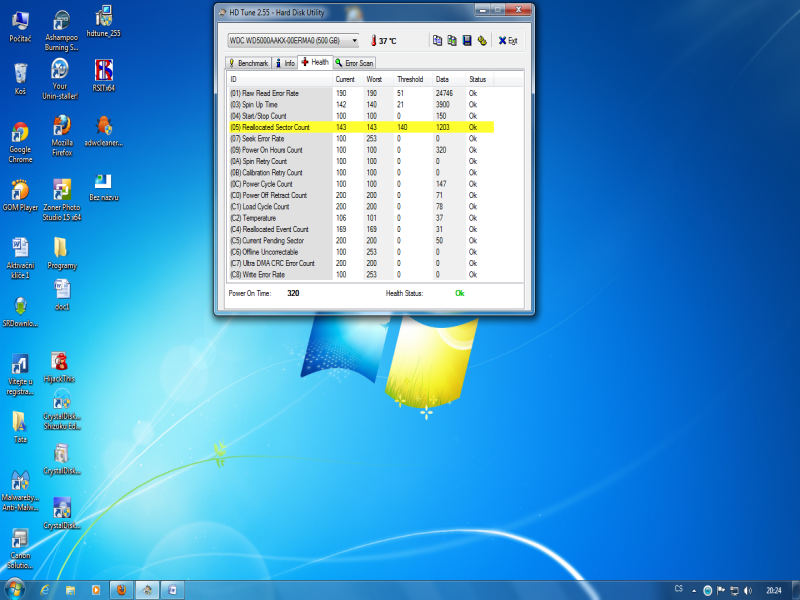
Task: Click the Počítač desktop icon
Action: tap(20, 27)
